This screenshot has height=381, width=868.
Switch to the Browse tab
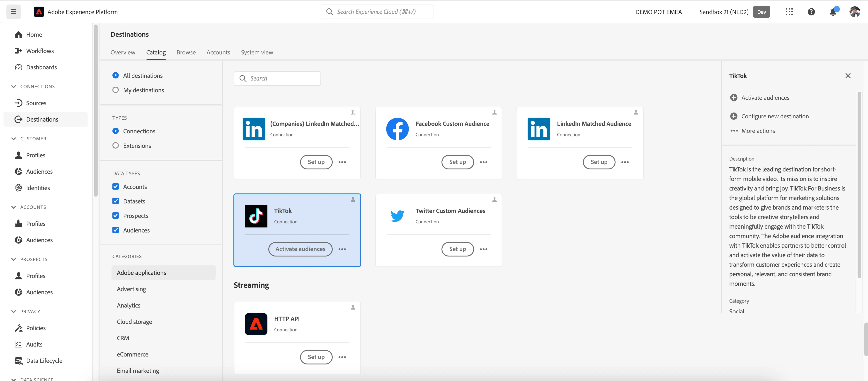186,52
